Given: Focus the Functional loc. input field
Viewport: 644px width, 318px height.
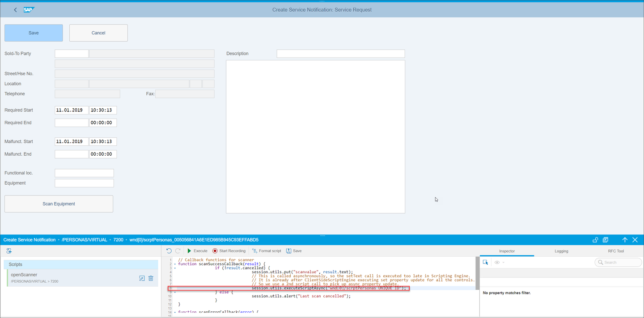Looking at the screenshot, I should tap(84, 173).
